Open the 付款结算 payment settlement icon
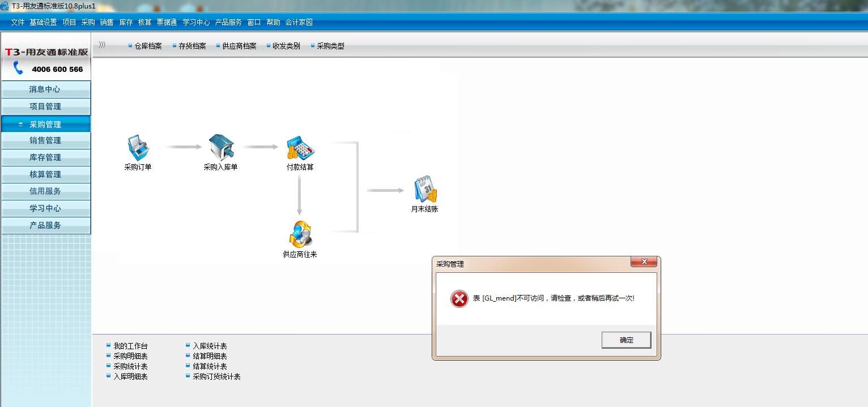This screenshot has width=868, height=407. point(300,147)
